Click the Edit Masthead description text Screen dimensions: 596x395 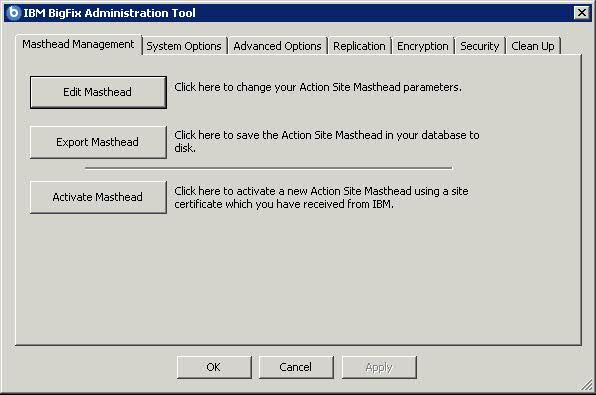(318, 87)
